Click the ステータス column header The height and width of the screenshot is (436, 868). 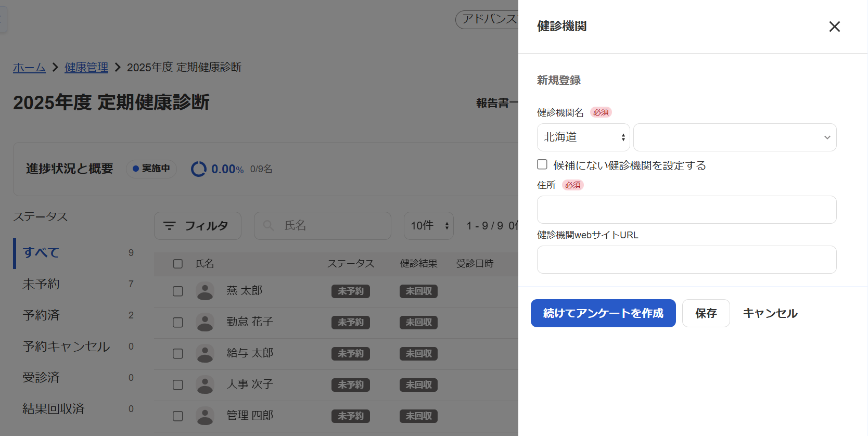point(351,264)
